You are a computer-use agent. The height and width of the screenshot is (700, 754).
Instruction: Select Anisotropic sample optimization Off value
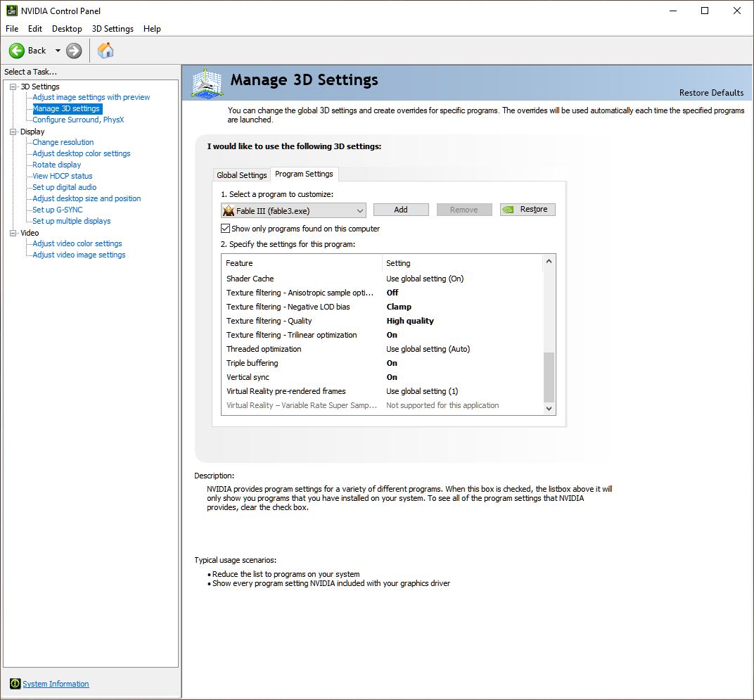point(392,293)
